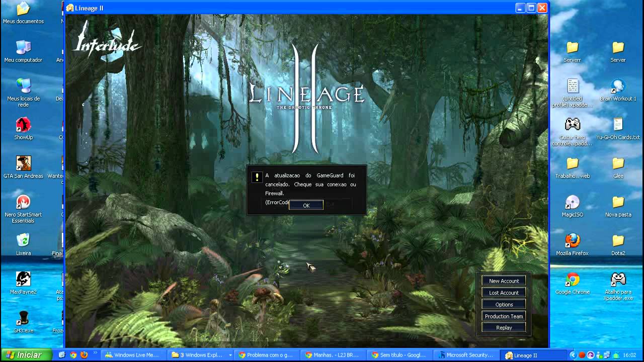Open Meus locais de rede icon
This screenshot has width=644, height=362.
tap(23, 93)
